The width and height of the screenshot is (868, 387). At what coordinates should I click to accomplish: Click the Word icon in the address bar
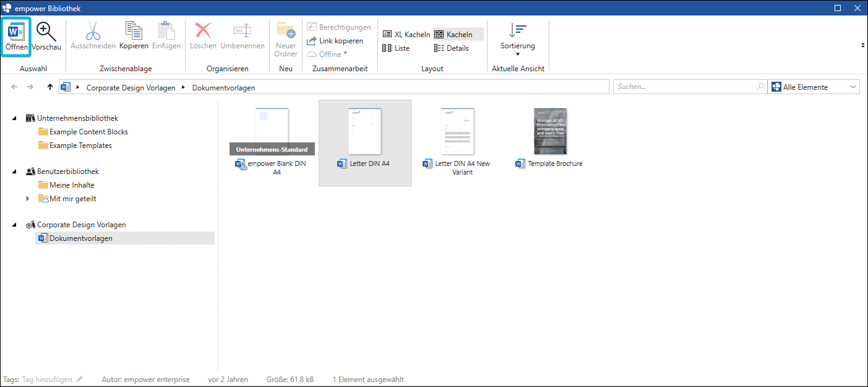click(x=66, y=87)
